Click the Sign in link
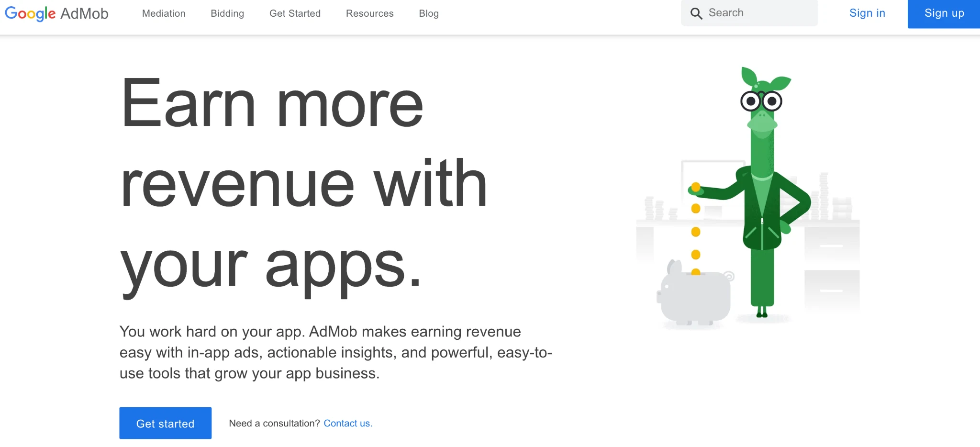Image resolution: width=980 pixels, height=447 pixels. (867, 13)
